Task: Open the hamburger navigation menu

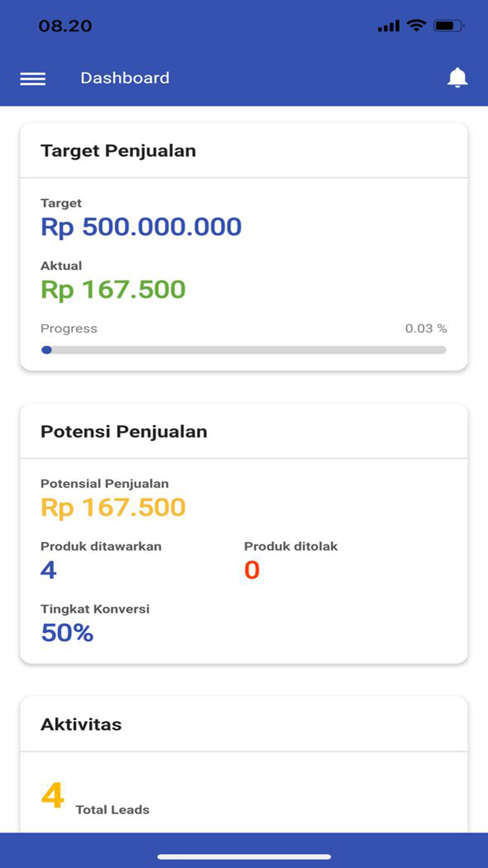Action: pos(32,79)
